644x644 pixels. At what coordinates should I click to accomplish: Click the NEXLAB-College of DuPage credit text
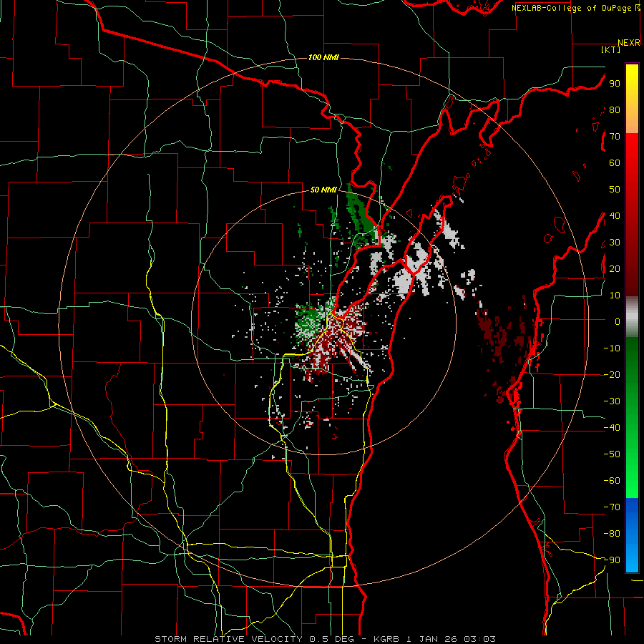[x=575, y=8]
